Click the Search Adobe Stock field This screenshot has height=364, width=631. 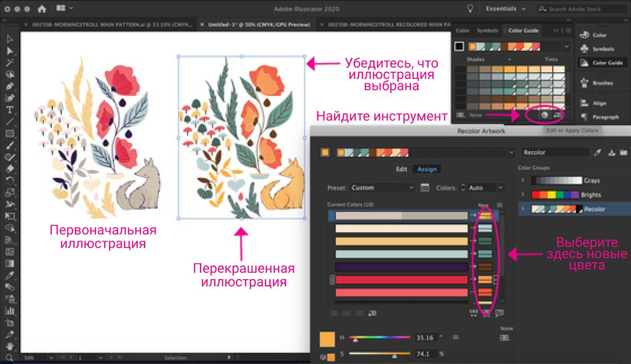582,9
